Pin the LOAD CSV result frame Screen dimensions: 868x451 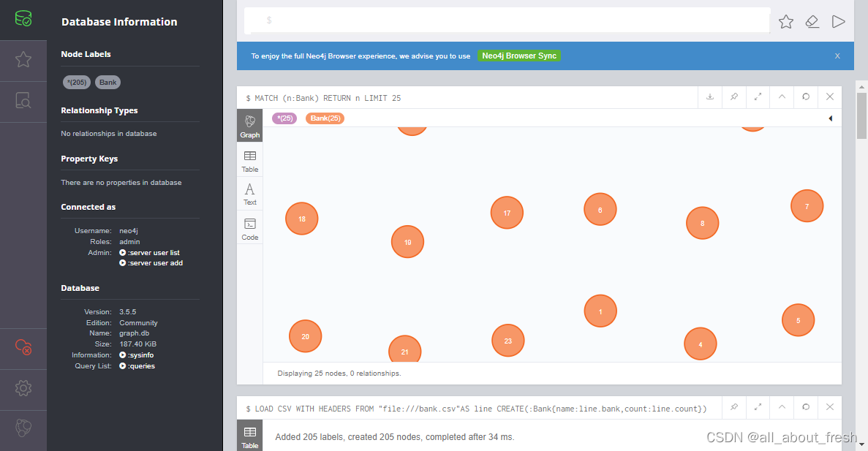(734, 407)
